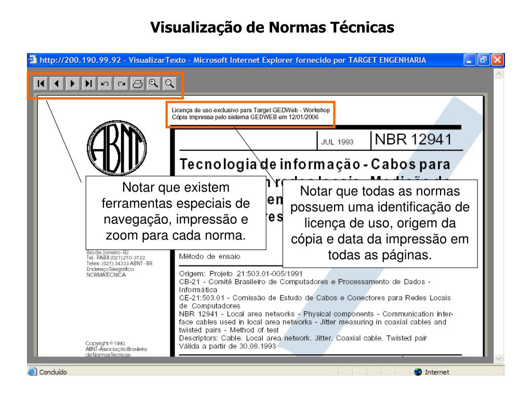The image size is (532, 399).
Task: Restore down the Internet Explorer window
Action: (x=484, y=60)
